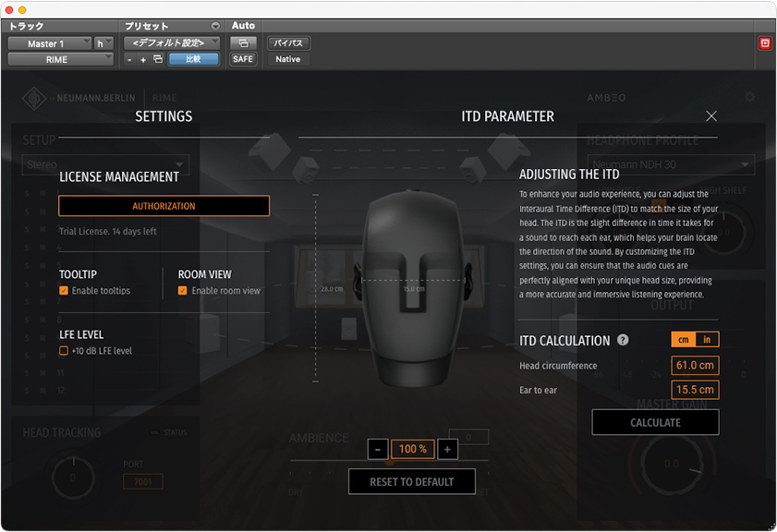
Task: Click the plus preset button
Action: click(143, 59)
